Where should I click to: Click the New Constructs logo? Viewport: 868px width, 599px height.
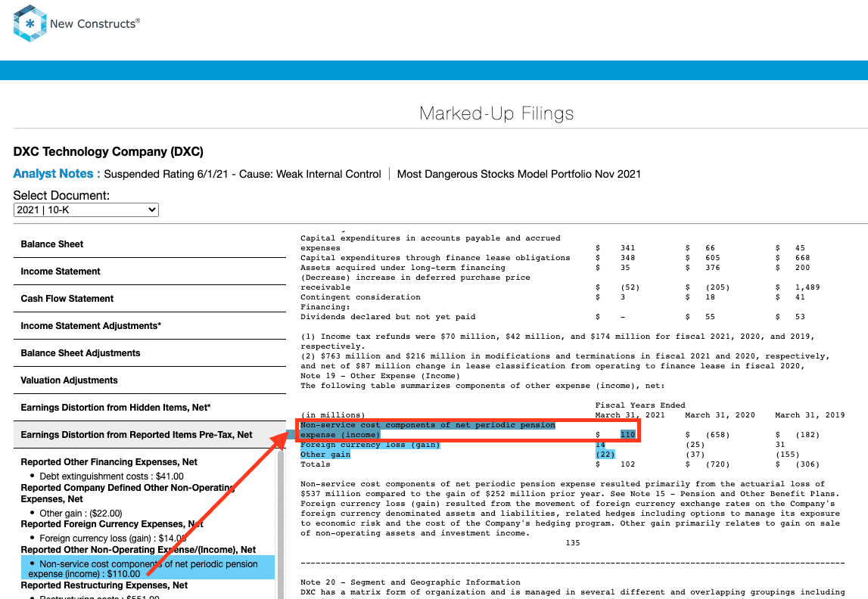click(76, 23)
